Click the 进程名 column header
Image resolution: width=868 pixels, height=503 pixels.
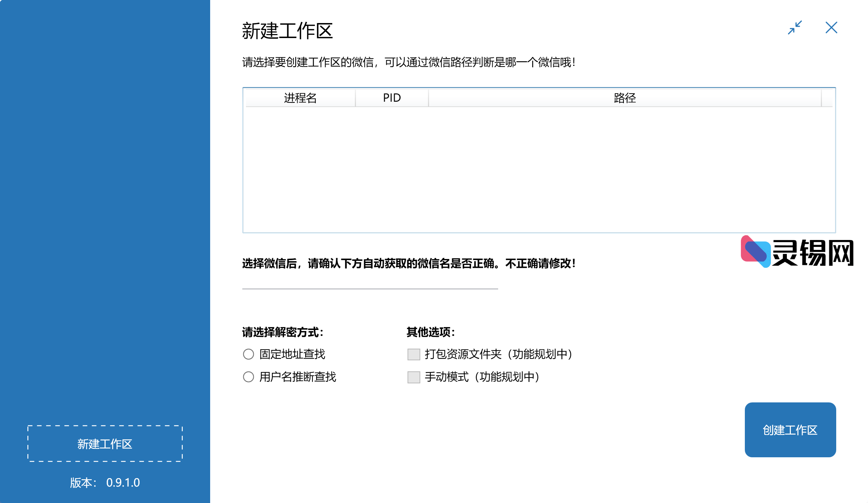300,98
